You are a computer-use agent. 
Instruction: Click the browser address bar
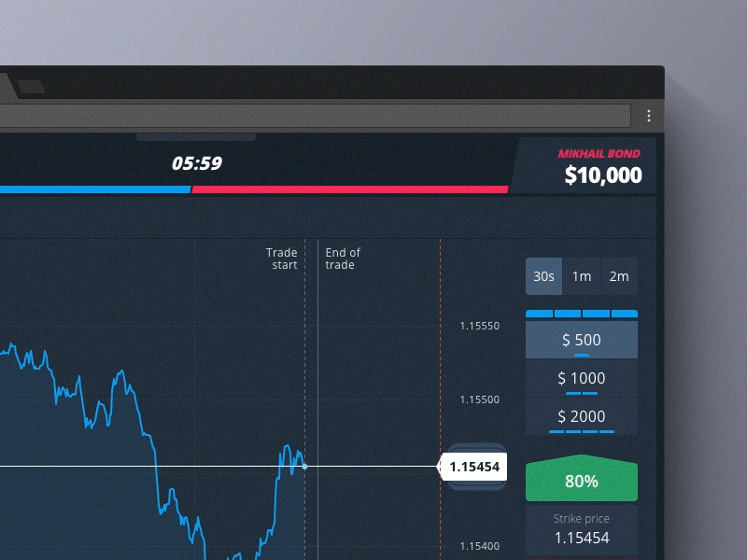click(317, 115)
